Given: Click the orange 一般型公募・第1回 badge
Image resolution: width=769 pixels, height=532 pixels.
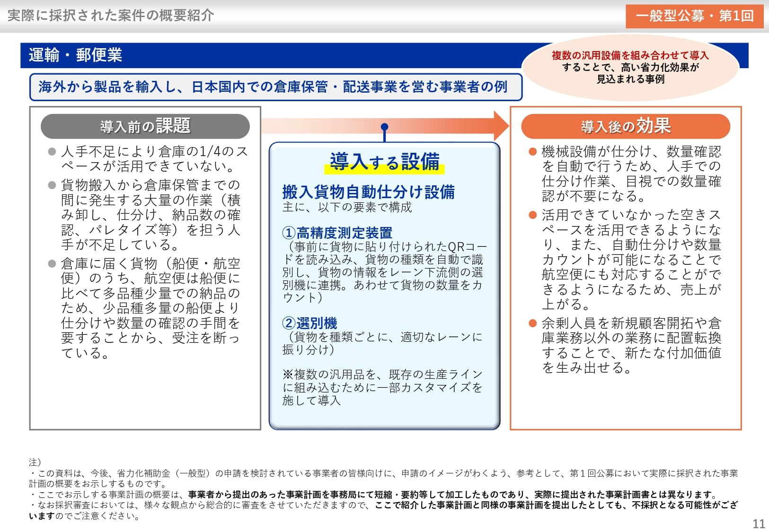Looking at the screenshot, I should 694,17.
